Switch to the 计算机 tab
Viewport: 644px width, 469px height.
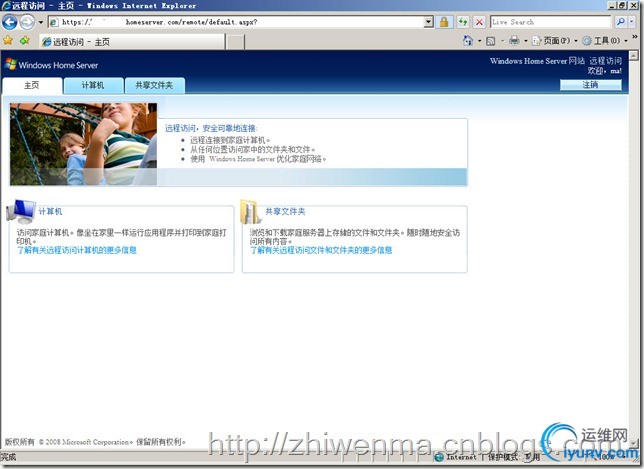[93, 85]
